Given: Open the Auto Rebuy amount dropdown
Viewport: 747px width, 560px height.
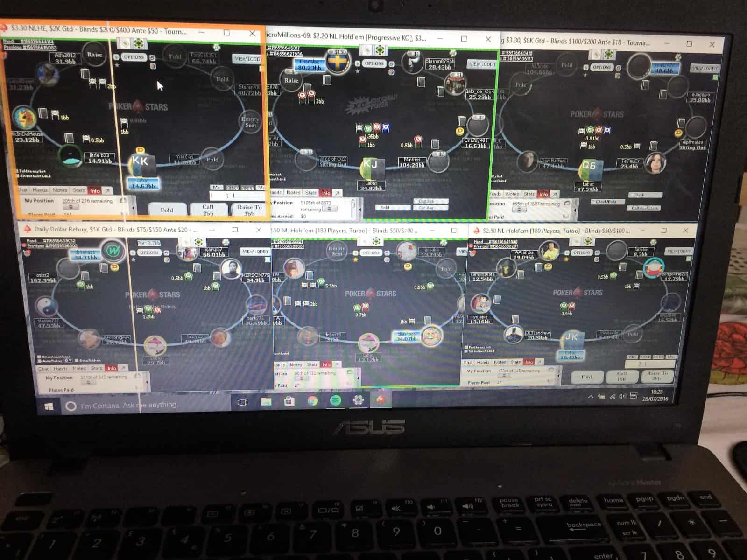Looking at the screenshot, I should coord(68,361).
